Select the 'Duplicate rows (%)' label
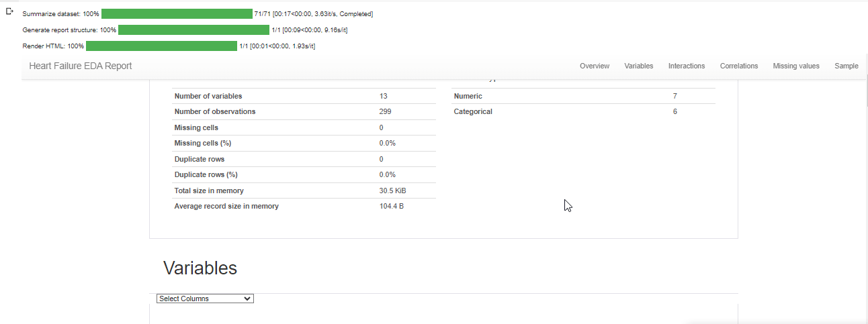868x324 pixels. click(x=206, y=174)
